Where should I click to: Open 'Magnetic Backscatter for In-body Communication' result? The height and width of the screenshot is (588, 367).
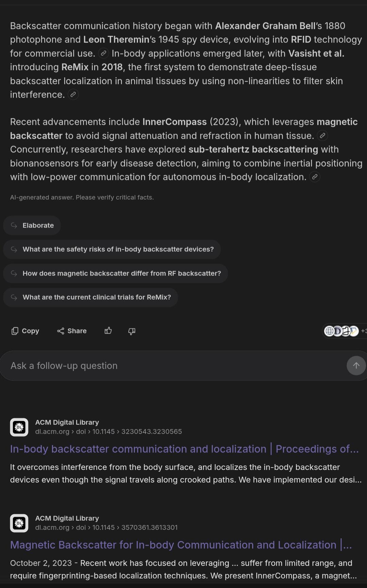[181, 545]
